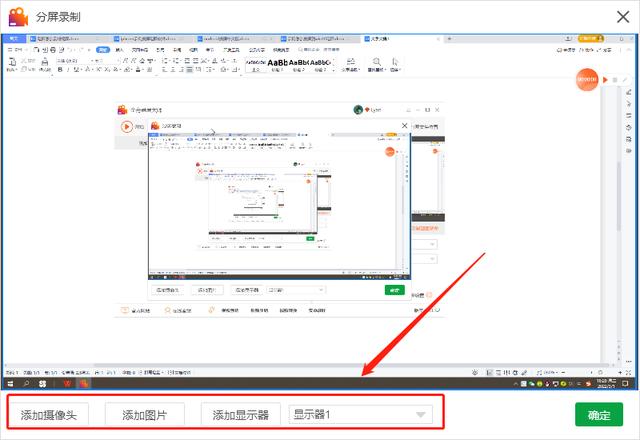Click the green 确定 button inside nested preview

click(x=394, y=290)
